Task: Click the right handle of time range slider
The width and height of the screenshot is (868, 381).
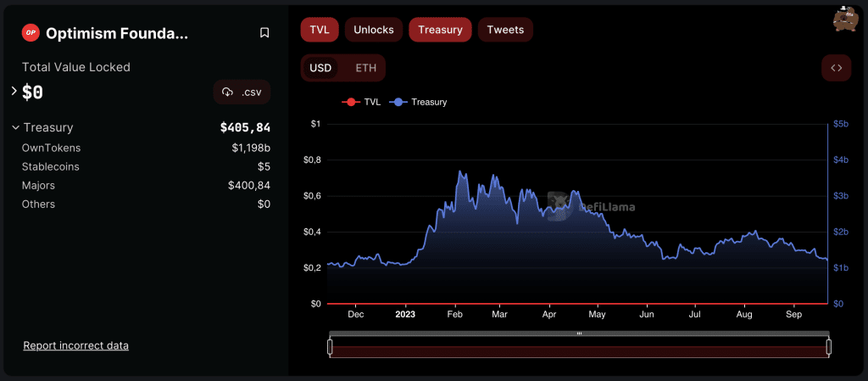Action: click(x=828, y=346)
